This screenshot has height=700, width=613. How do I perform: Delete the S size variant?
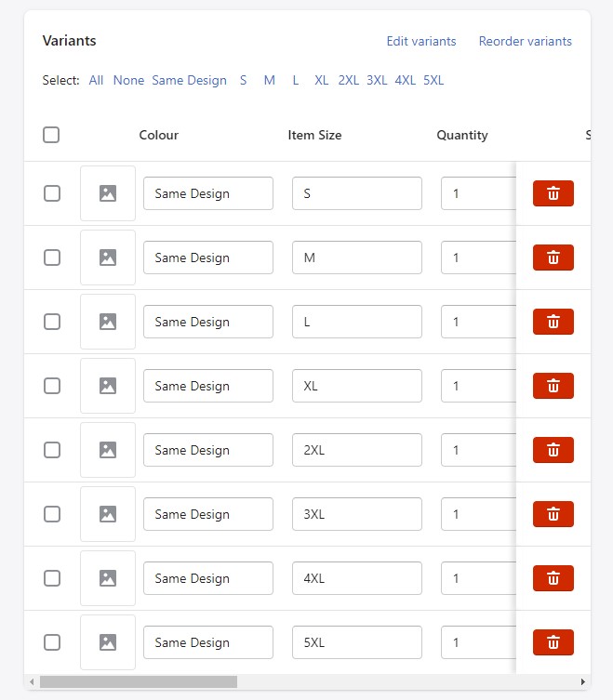pos(553,193)
